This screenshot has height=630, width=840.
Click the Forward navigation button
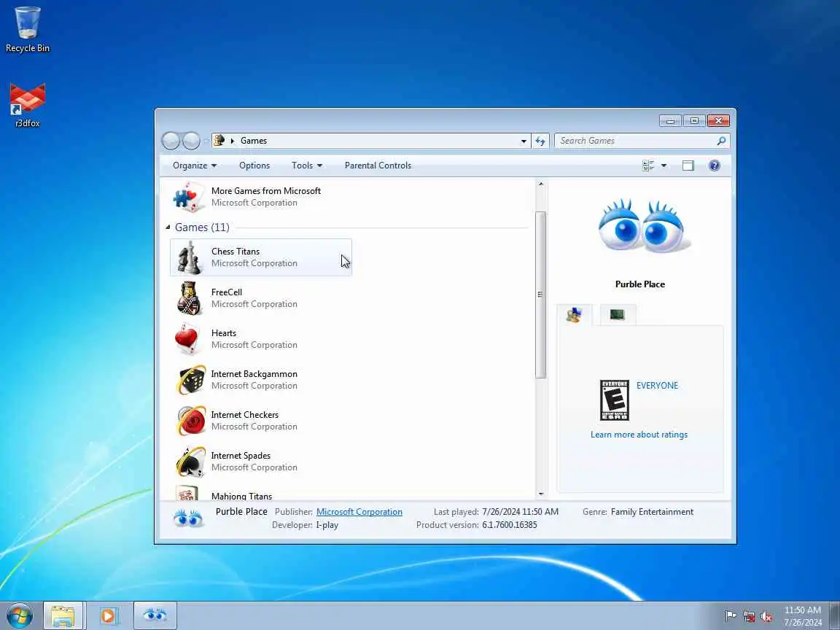pos(191,141)
